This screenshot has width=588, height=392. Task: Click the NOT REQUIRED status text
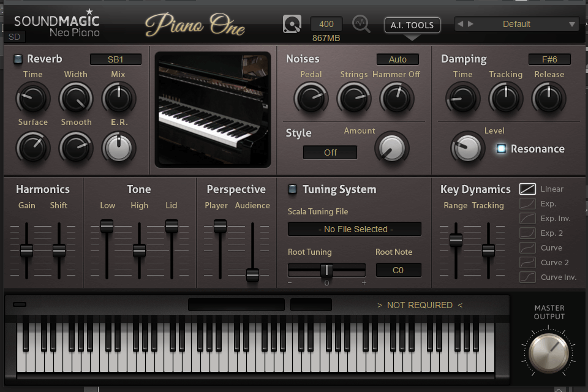click(x=420, y=305)
